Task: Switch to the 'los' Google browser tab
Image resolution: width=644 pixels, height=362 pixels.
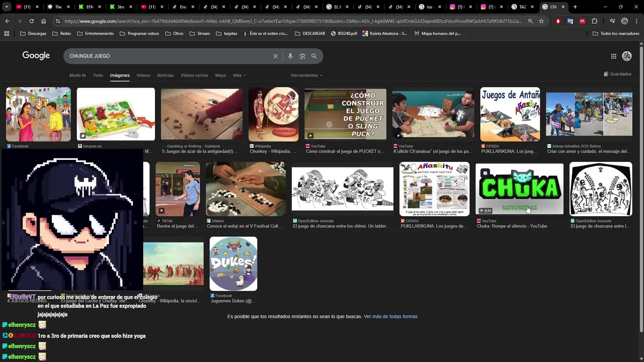Action: (x=429, y=7)
